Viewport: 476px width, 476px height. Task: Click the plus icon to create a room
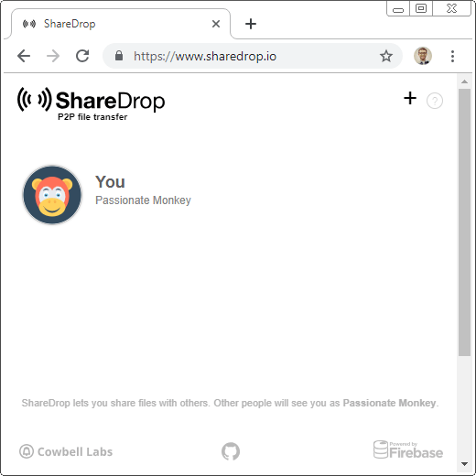click(x=410, y=98)
